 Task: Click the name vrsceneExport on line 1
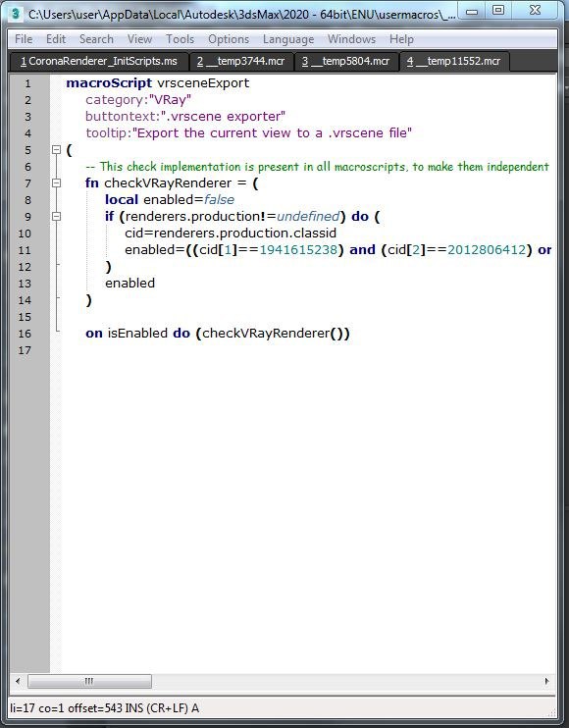click(203, 83)
